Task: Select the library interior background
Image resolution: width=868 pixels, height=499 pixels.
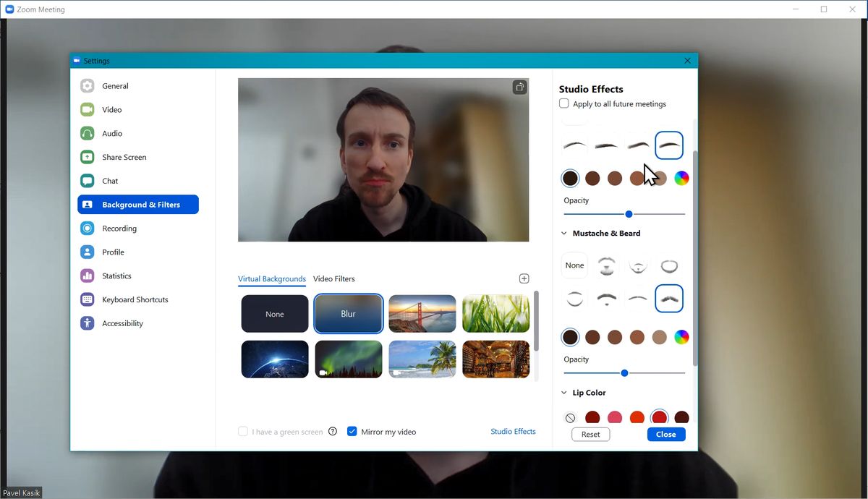Action: point(496,359)
